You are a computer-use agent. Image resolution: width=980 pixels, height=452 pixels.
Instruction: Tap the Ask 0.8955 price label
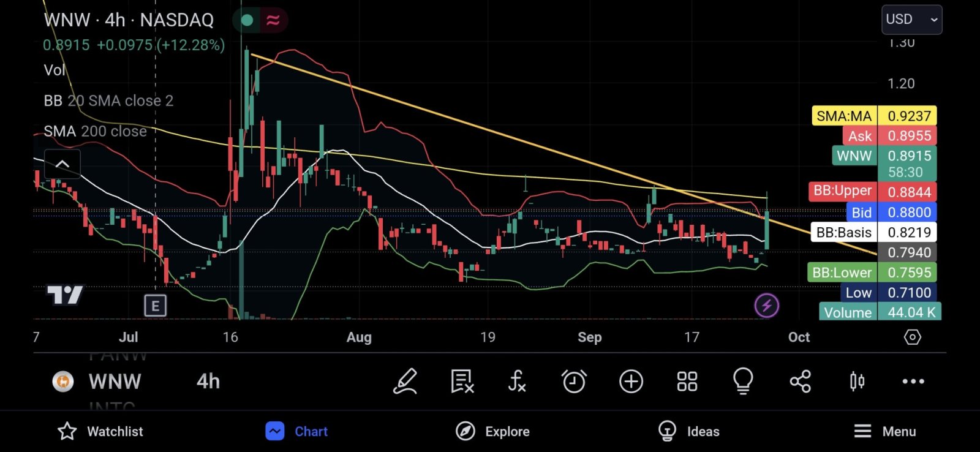point(889,136)
